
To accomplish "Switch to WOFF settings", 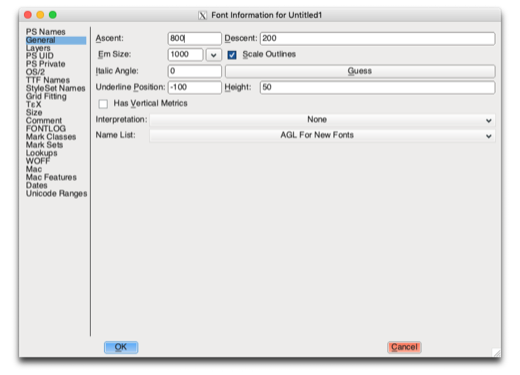I will click(38, 161).
